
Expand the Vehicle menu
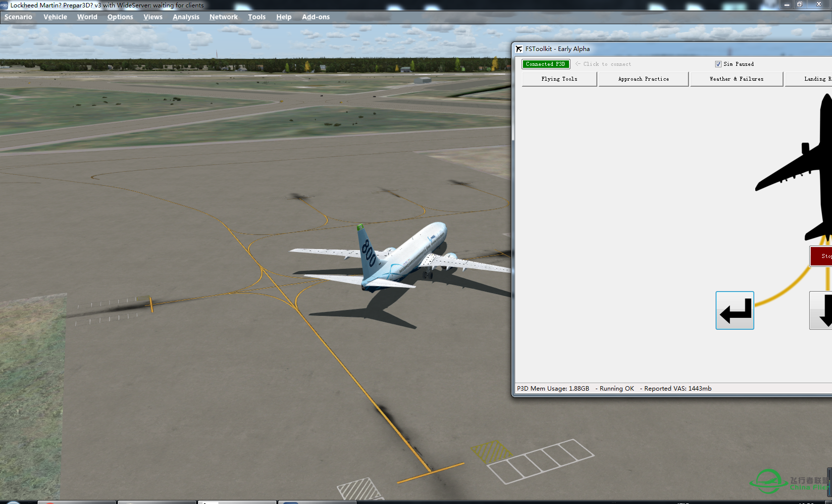tap(55, 17)
